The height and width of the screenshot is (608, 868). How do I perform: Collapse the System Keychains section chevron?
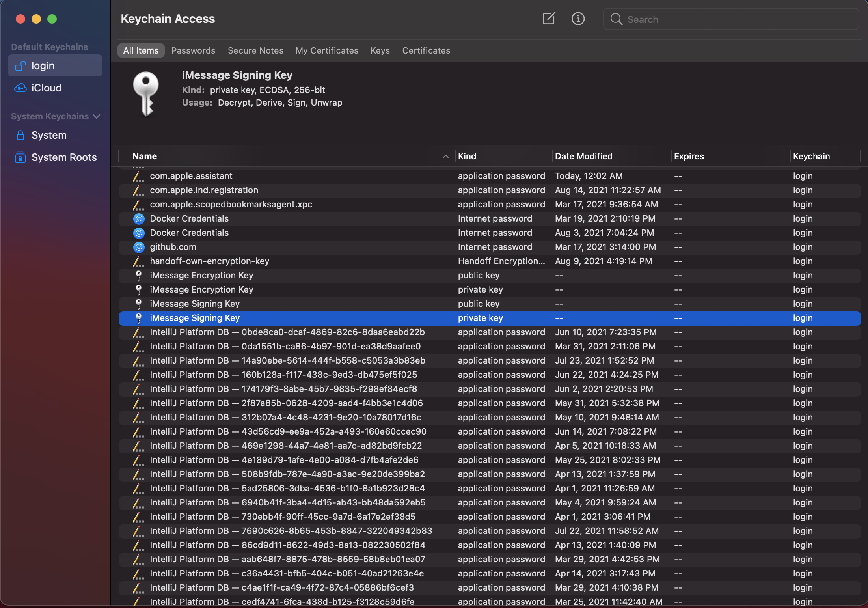point(97,116)
